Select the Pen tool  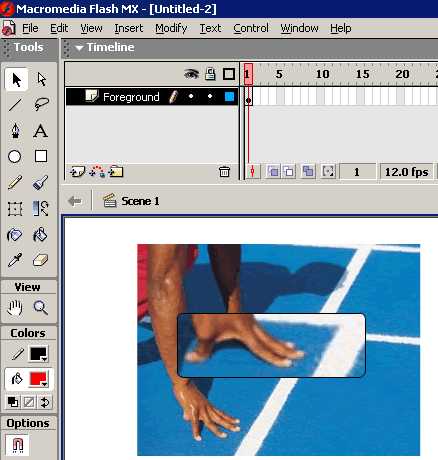[x=15, y=131]
